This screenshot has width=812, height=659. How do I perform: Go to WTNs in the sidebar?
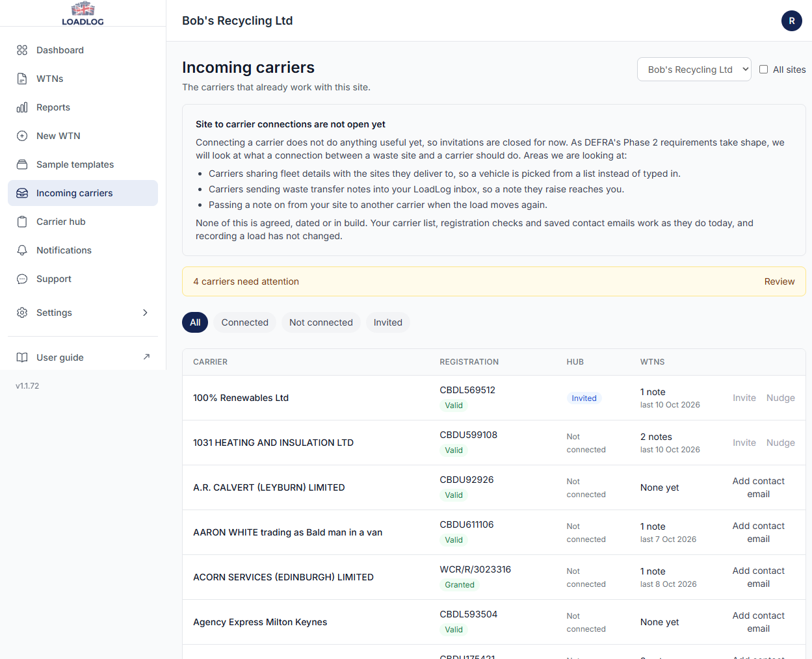[83, 79]
